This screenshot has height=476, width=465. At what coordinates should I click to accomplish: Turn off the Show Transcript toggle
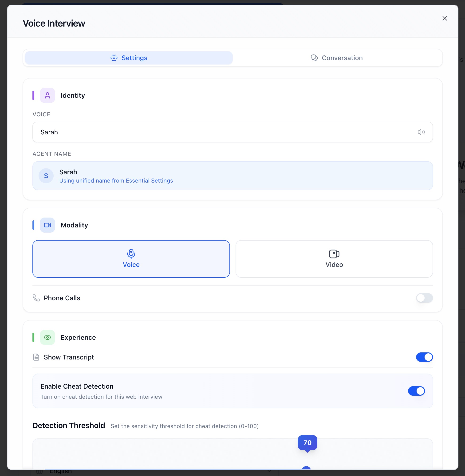(425, 357)
